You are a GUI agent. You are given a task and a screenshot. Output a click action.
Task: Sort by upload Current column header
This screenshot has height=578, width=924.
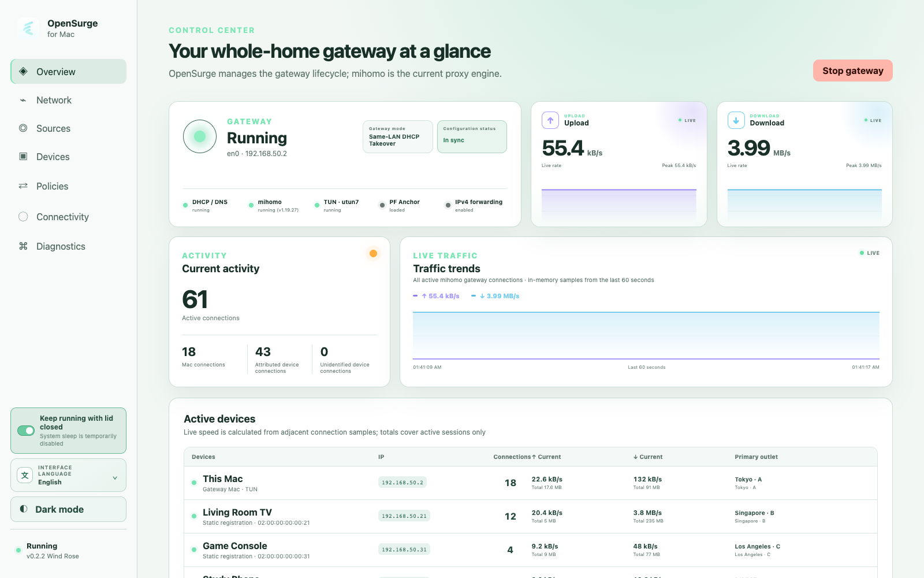click(546, 457)
